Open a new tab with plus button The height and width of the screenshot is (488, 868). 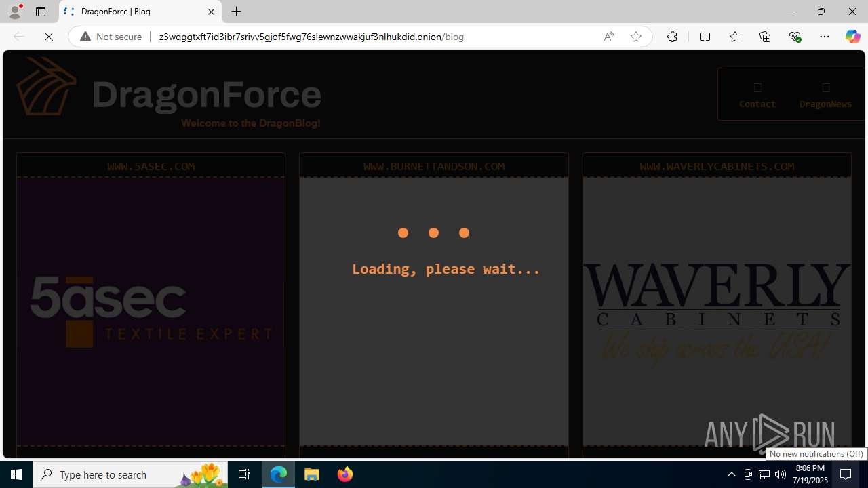(x=237, y=12)
